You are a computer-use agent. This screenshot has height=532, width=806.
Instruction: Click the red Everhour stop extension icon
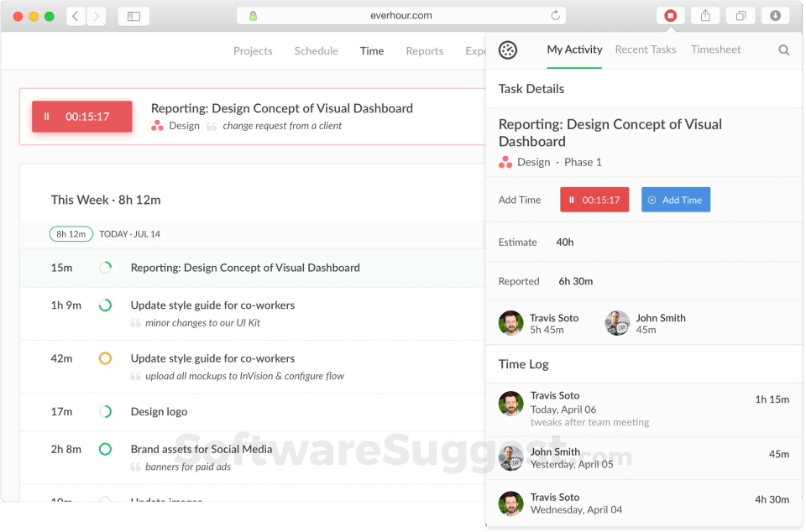coord(670,16)
